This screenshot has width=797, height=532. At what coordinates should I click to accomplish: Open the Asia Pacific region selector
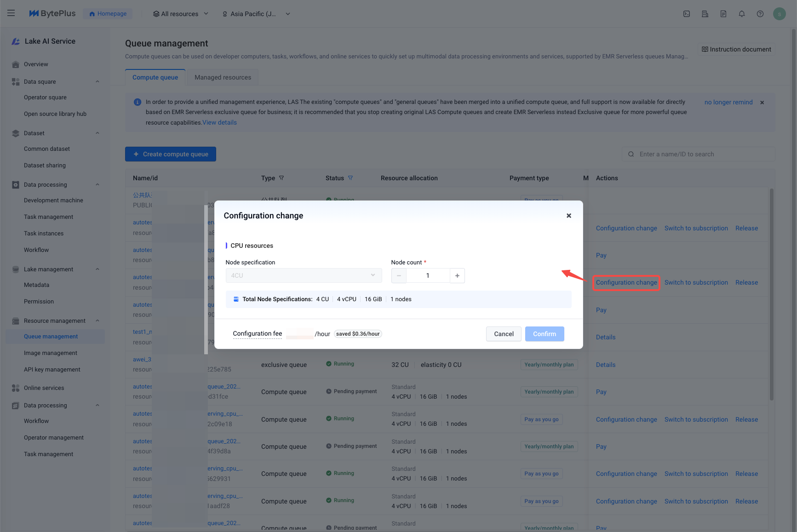(256, 14)
